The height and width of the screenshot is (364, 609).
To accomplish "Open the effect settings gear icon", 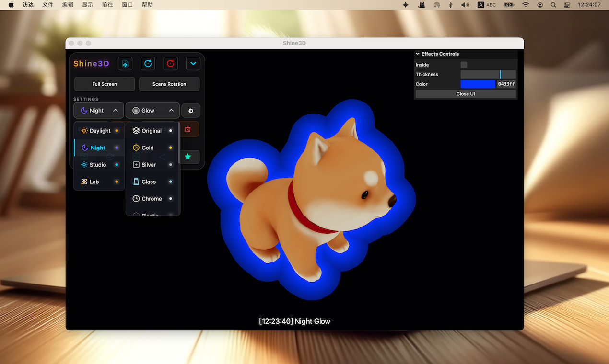I will (x=191, y=110).
